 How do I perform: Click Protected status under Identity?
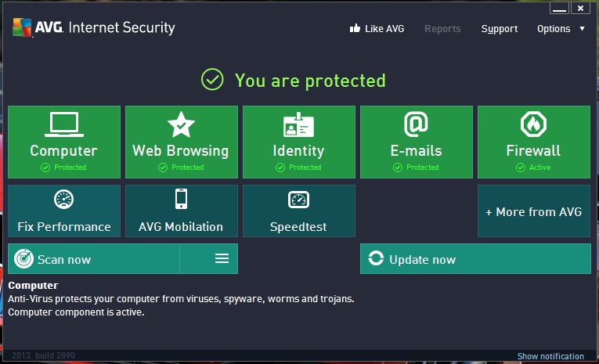[298, 168]
